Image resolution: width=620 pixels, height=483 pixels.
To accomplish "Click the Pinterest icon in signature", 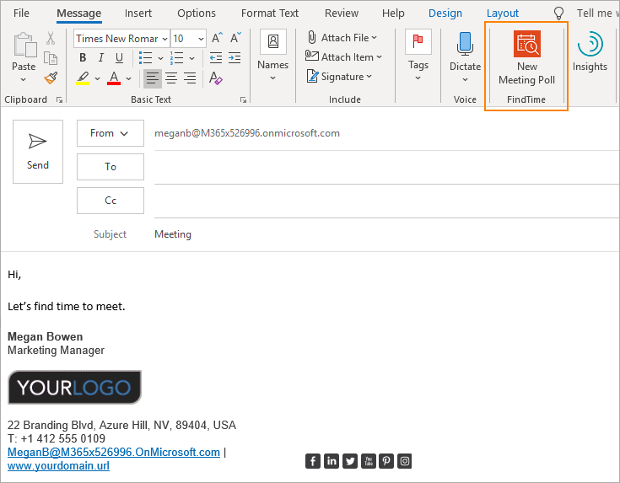I will click(x=386, y=461).
